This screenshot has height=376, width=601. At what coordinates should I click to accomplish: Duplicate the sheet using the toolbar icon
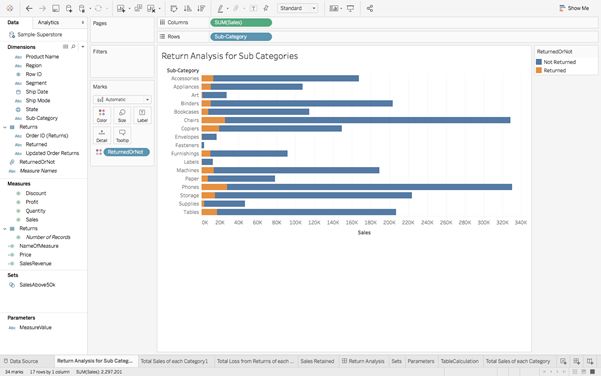click(x=138, y=8)
